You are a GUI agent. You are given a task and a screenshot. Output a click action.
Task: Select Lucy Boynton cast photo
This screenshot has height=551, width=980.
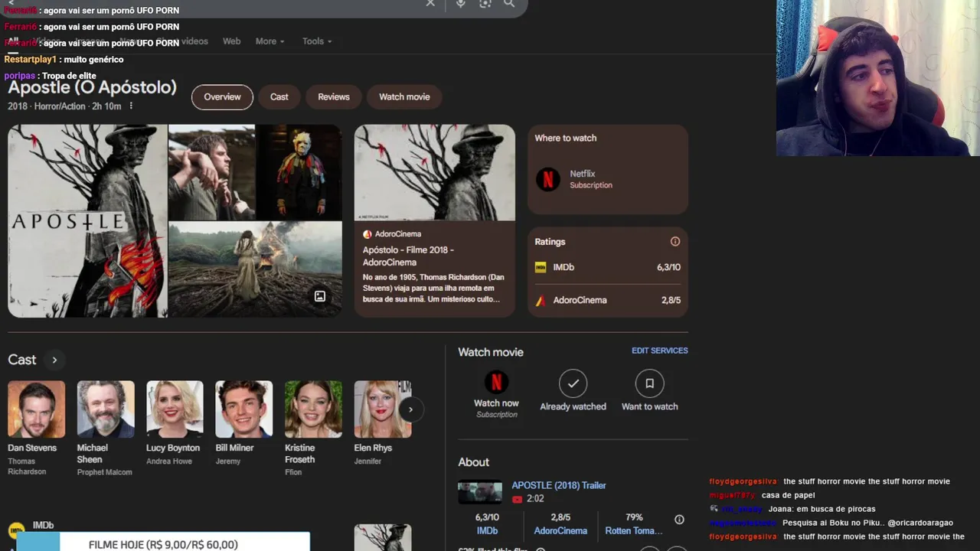(x=175, y=409)
